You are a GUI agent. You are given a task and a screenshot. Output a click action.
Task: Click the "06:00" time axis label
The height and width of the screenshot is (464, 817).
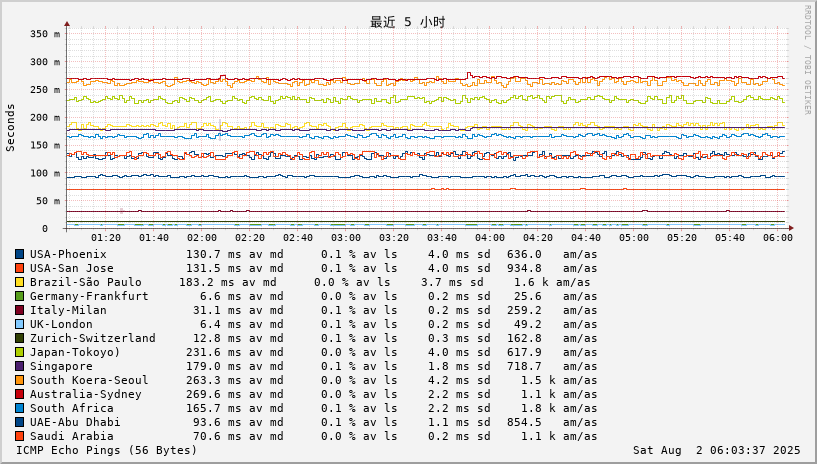click(x=778, y=237)
